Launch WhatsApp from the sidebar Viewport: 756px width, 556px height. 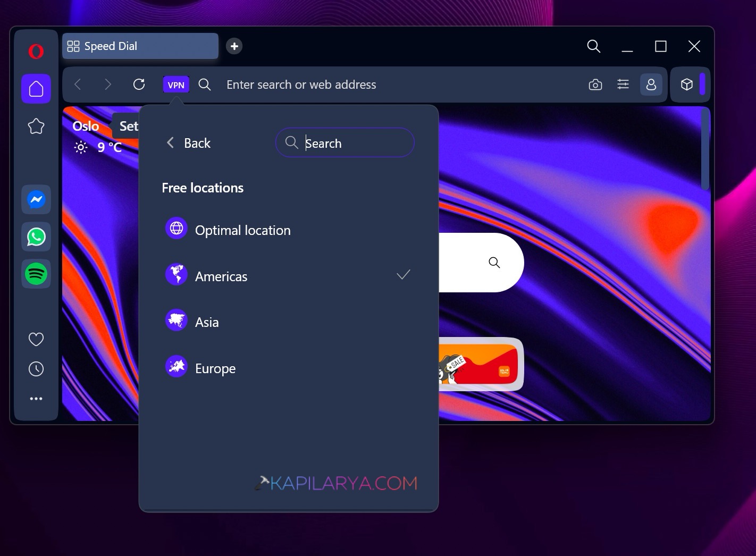[x=36, y=237]
